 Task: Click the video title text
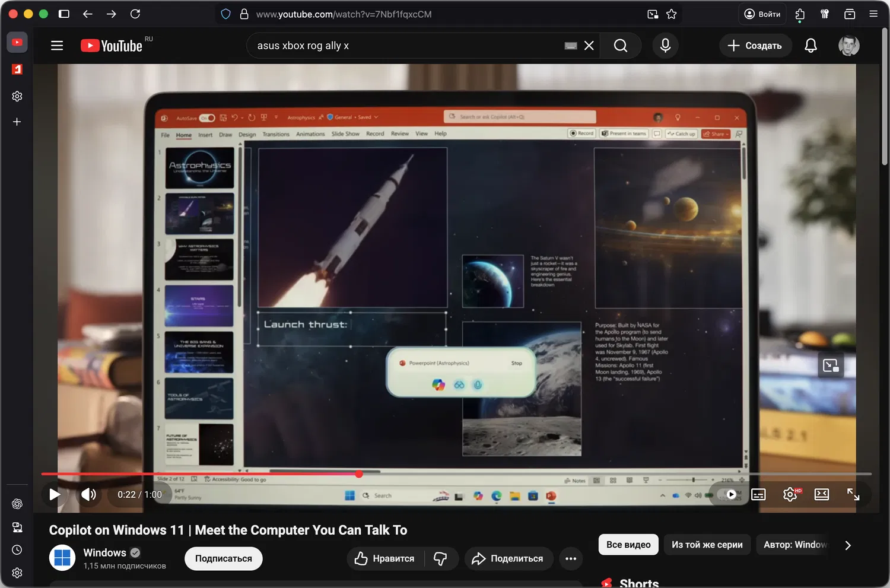(228, 530)
